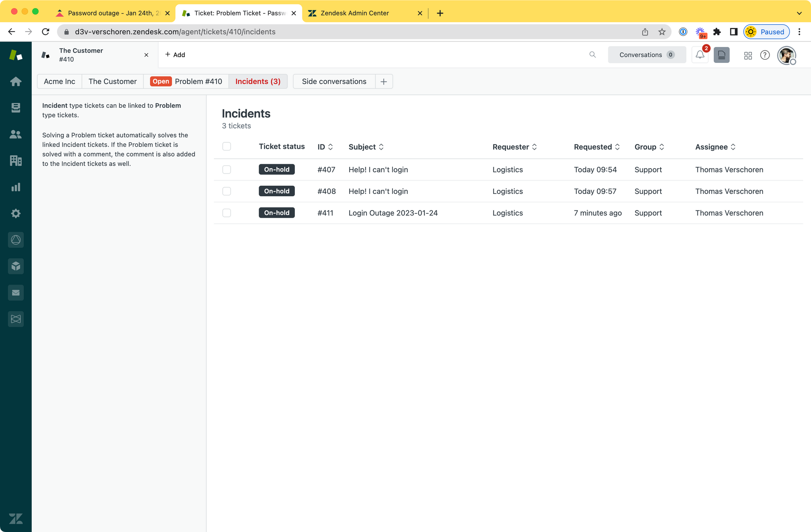The image size is (811, 532).
Task: Open the Home dashboard icon in sidebar
Action: click(x=16, y=82)
